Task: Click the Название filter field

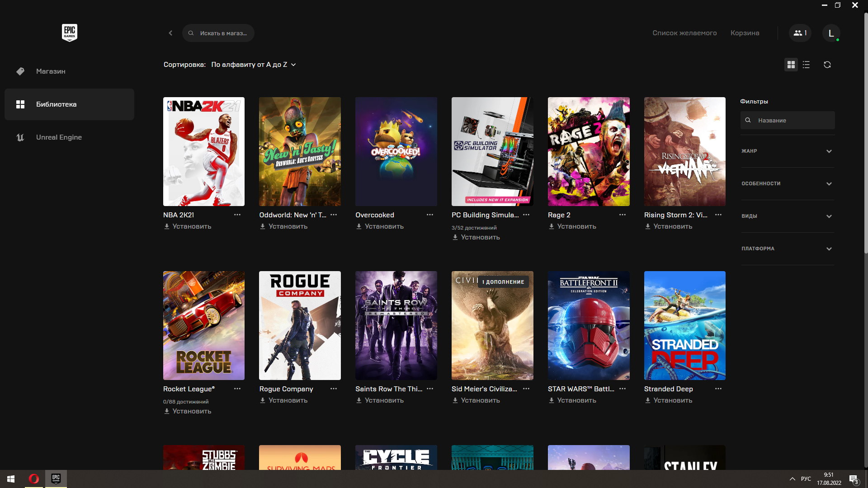Action: tap(788, 120)
